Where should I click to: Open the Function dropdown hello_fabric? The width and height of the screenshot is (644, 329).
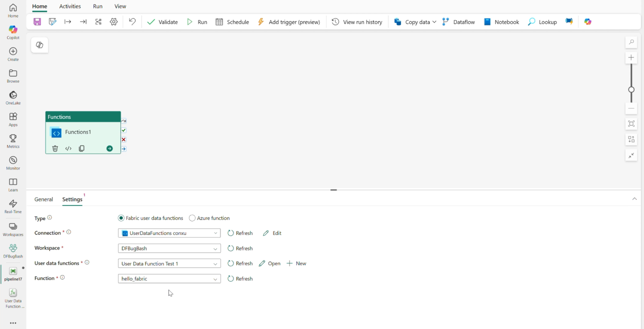pyautogui.click(x=169, y=278)
